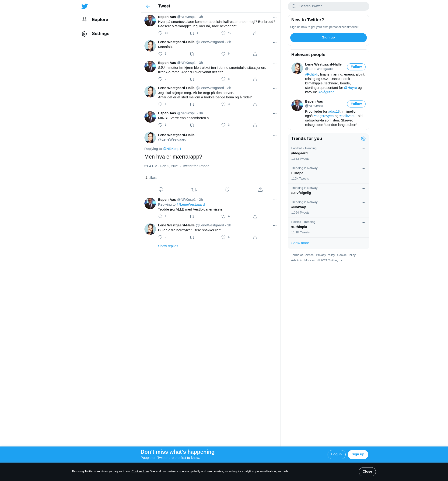Open more options on the 'Hvor på smerteskalaen' tweet
The width and height of the screenshot is (448, 481).
275,17
